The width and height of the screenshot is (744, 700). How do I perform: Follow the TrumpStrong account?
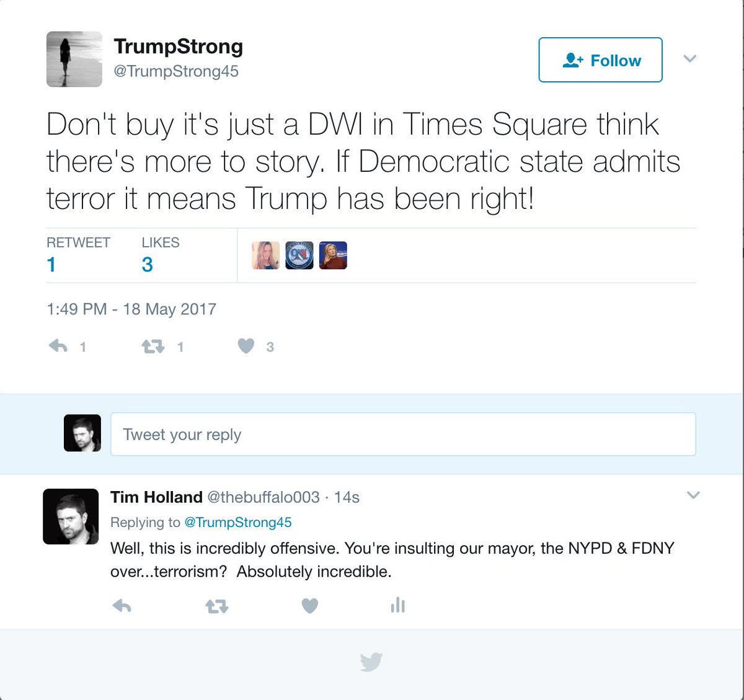point(600,60)
